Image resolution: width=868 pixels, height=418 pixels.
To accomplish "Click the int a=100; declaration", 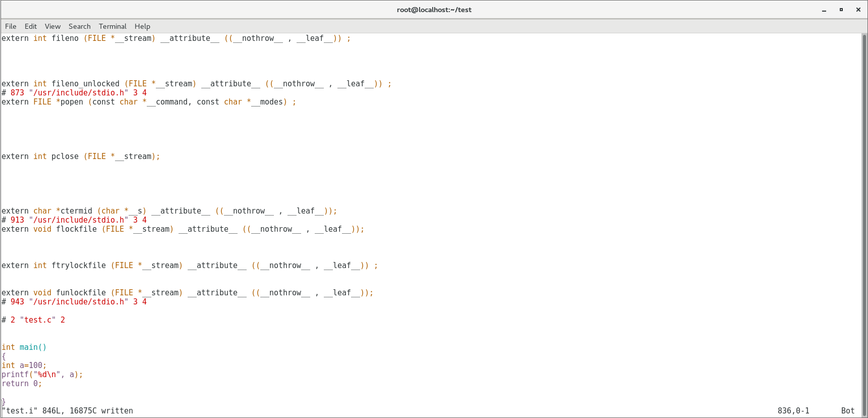I will [x=24, y=365].
